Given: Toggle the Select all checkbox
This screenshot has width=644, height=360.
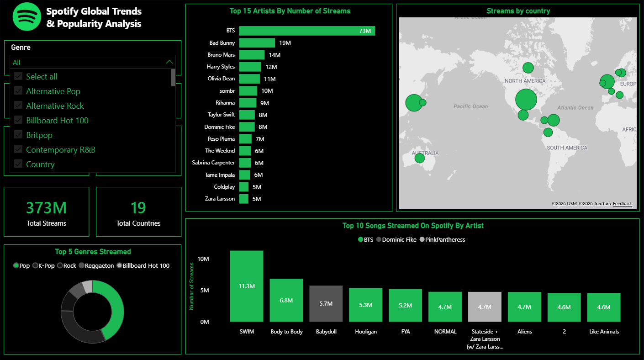Looking at the screenshot, I should (18, 76).
